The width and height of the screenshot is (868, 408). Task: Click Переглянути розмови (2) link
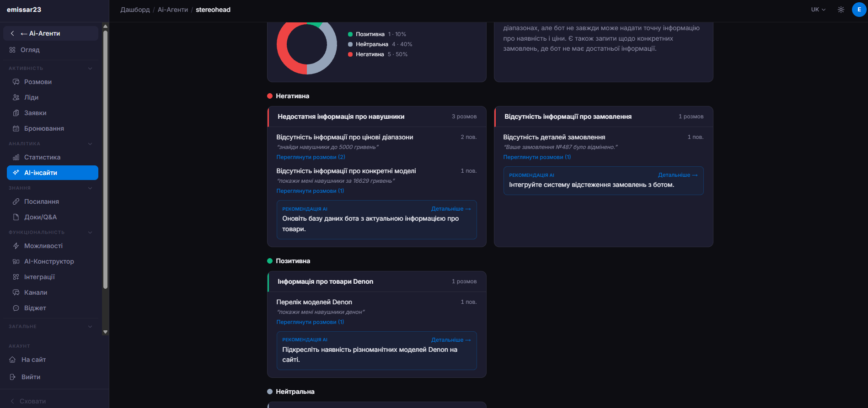[311, 157]
